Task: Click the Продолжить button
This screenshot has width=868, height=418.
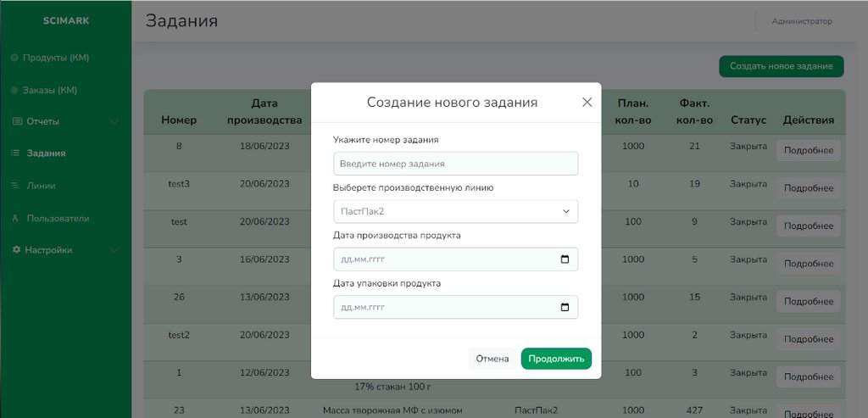Action: (x=556, y=359)
